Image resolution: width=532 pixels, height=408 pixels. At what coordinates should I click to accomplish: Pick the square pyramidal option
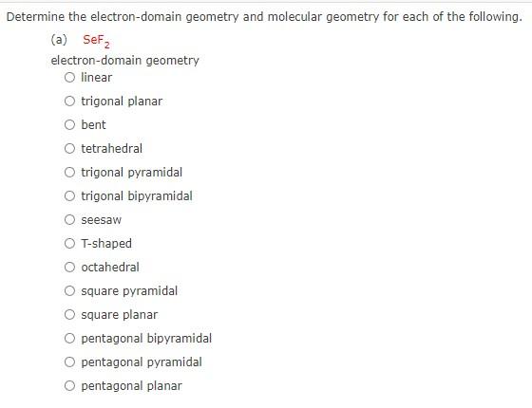tap(69, 290)
